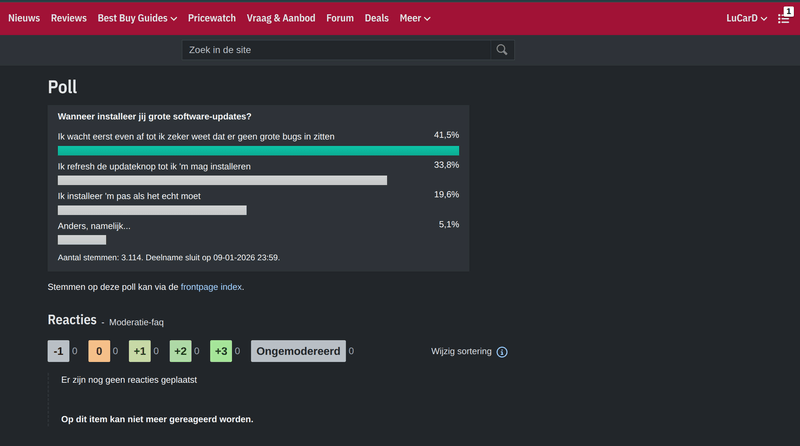Image resolution: width=800 pixels, height=446 pixels.
Task: Click the search magnifier icon
Action: (x=502, y=50)
